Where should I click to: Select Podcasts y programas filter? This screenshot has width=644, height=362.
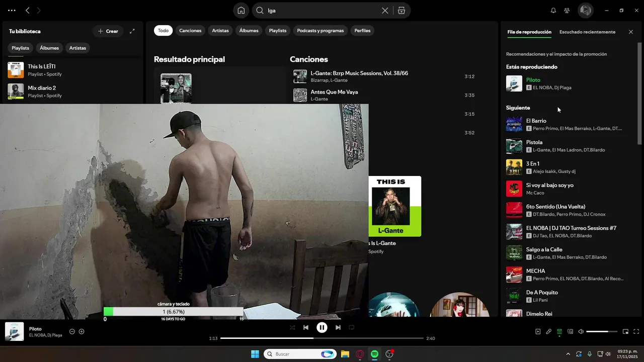point(320,31)
